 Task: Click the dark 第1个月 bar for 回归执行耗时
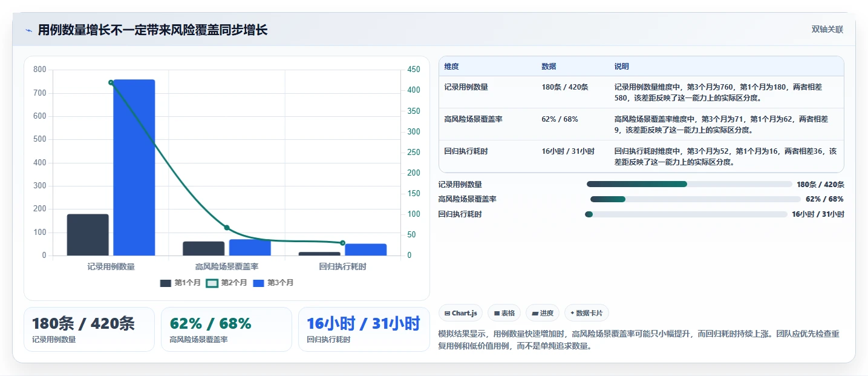tap(319, 254)
